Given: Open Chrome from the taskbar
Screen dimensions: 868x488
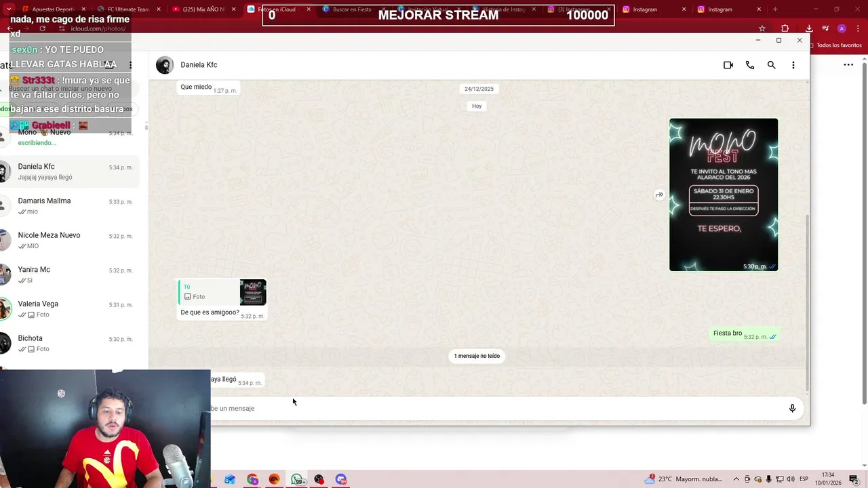Looking at the screenshot, I should coord(252,479).
